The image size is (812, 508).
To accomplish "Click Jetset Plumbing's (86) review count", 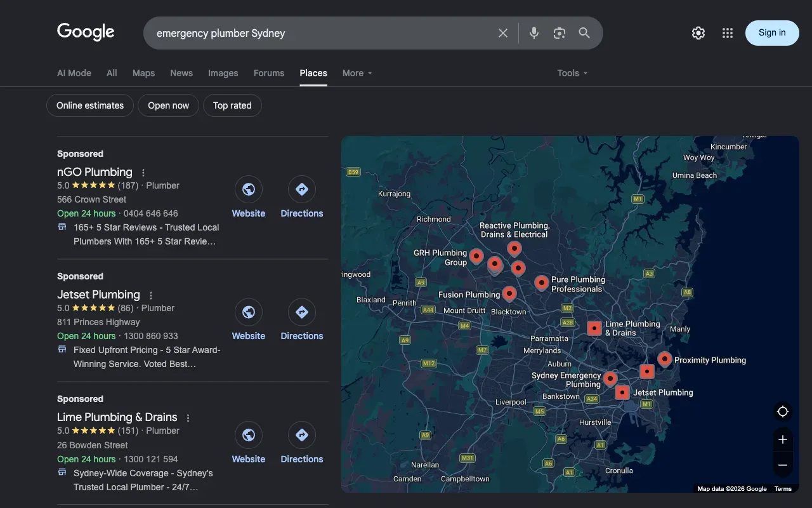I will point(126,308).
